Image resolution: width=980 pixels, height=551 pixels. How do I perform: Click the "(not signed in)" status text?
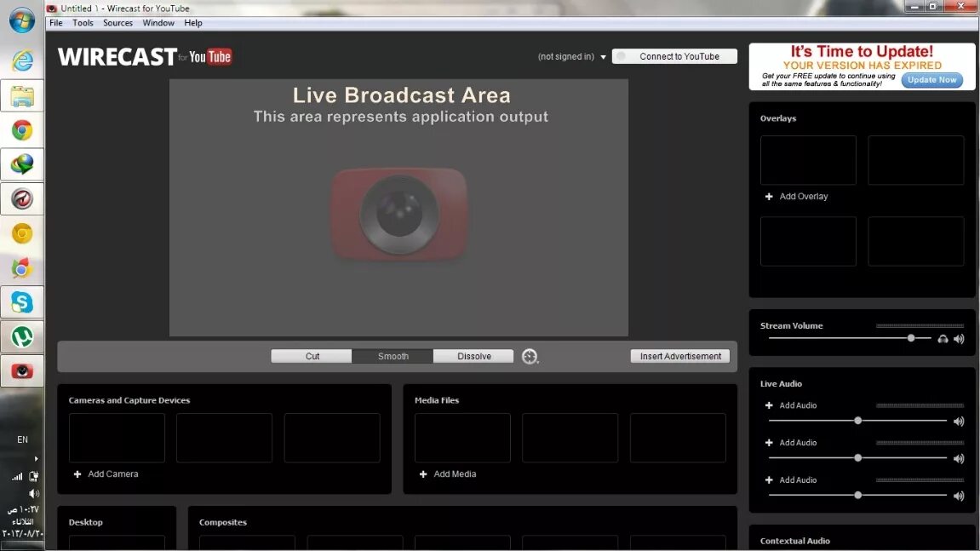[x=566, y=57]
